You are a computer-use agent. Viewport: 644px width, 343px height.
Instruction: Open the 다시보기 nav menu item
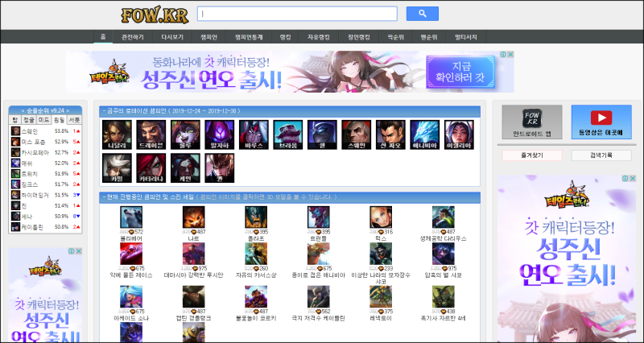(x=172, y=37)
